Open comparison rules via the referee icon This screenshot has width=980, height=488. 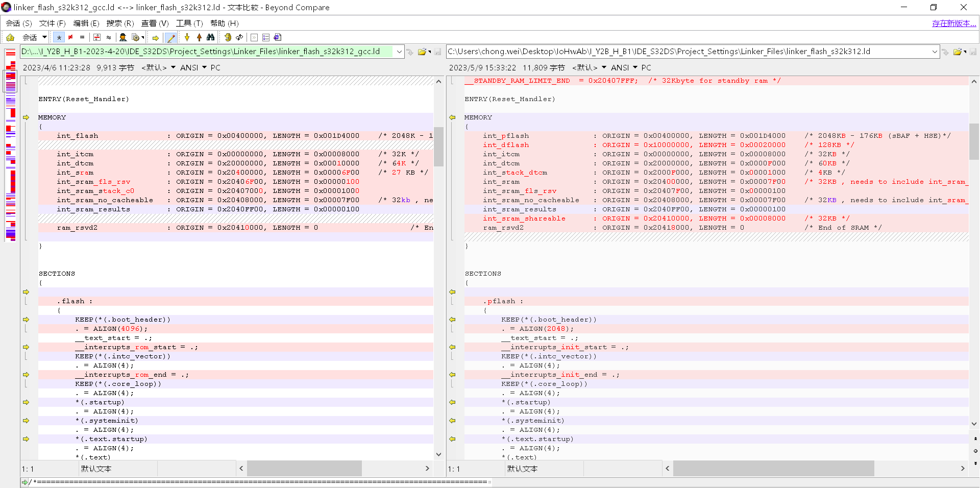point(122,37)
